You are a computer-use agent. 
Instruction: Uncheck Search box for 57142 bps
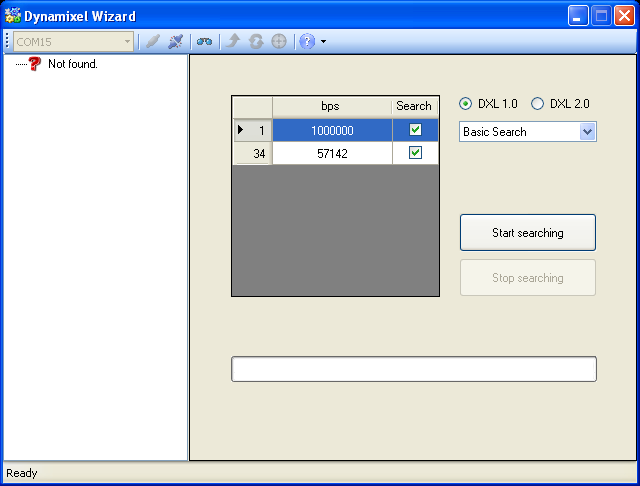coord(415,153)
